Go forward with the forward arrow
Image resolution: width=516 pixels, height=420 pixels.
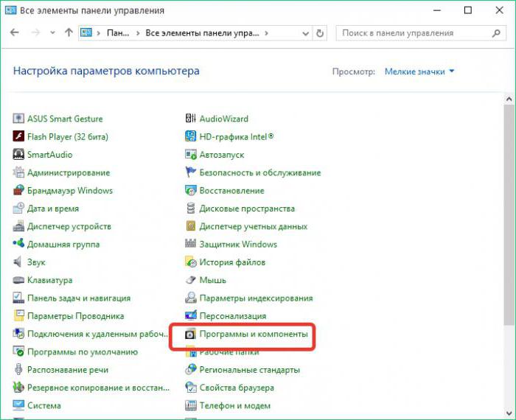click(x=35, y=32)
